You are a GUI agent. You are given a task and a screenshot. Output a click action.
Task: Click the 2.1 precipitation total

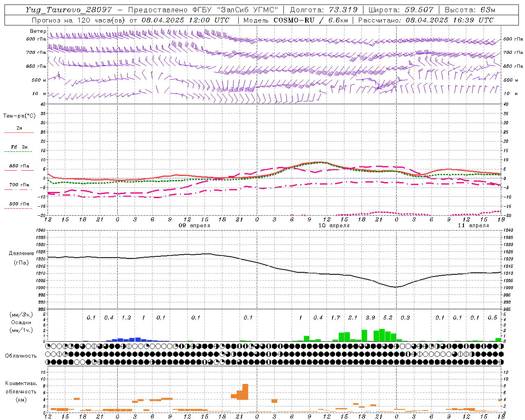coord(353,317)
